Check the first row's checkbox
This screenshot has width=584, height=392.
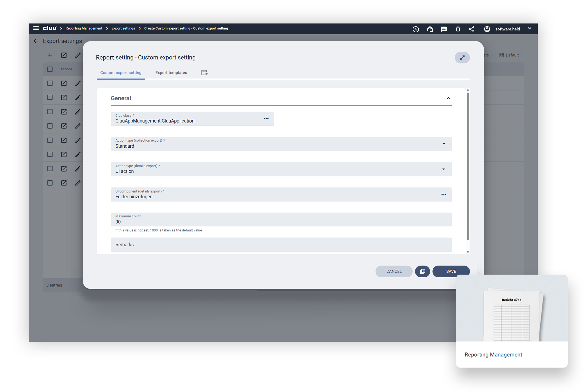pyautogui.click(x=50, y=83)
